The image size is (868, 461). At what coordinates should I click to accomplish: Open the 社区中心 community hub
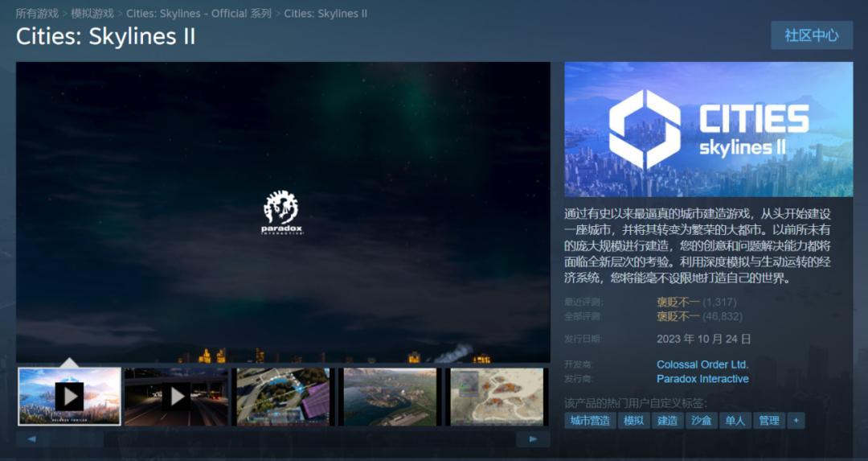coord(811,35)
